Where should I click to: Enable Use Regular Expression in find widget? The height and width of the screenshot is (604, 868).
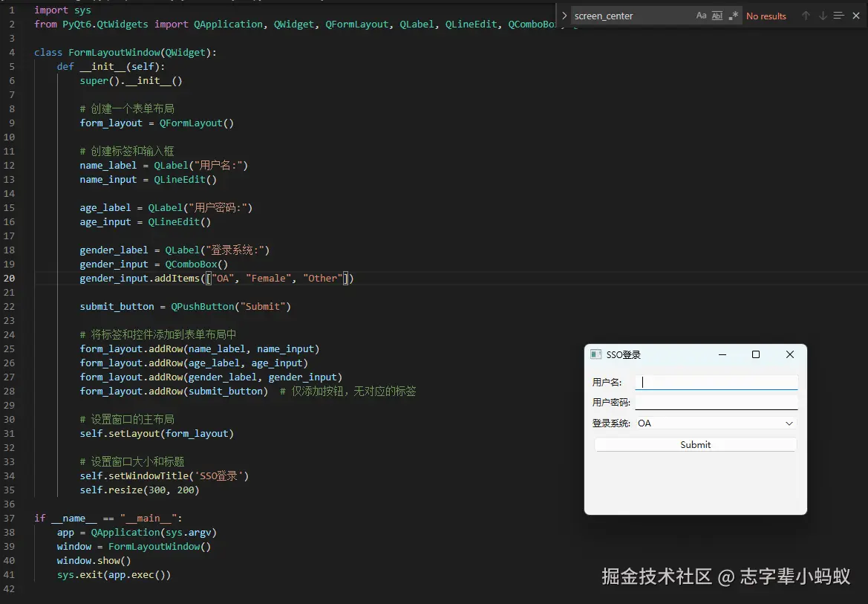tap(733, 16)
